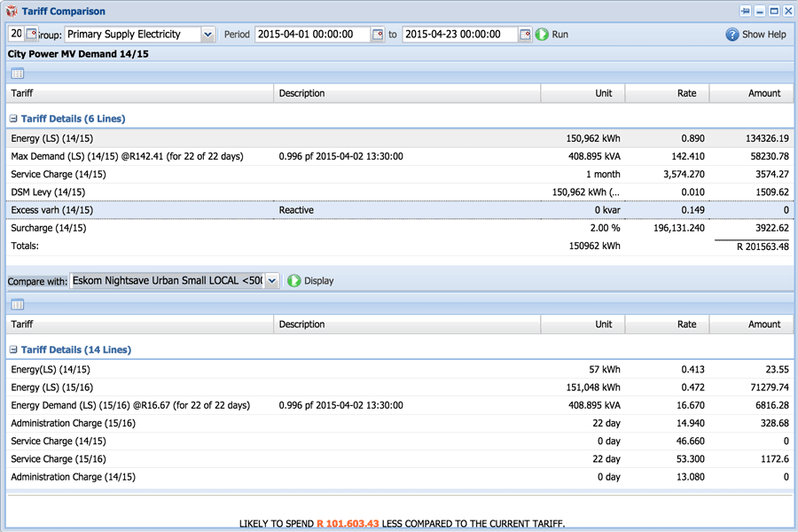The height and width of the screenshot is (532, 798).
Task: Open the Compare with tariff dropdown arrow
Action: [x=272, y=280]
